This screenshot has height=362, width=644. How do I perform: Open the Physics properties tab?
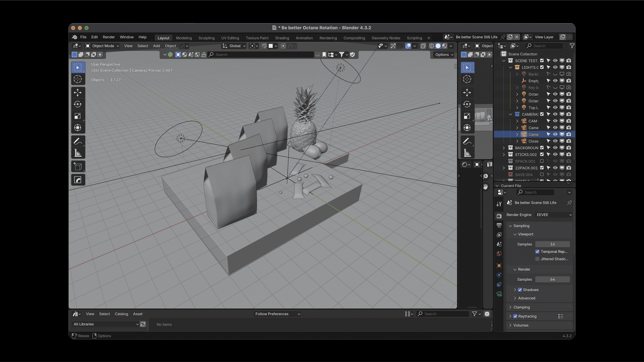click(499, 275)
